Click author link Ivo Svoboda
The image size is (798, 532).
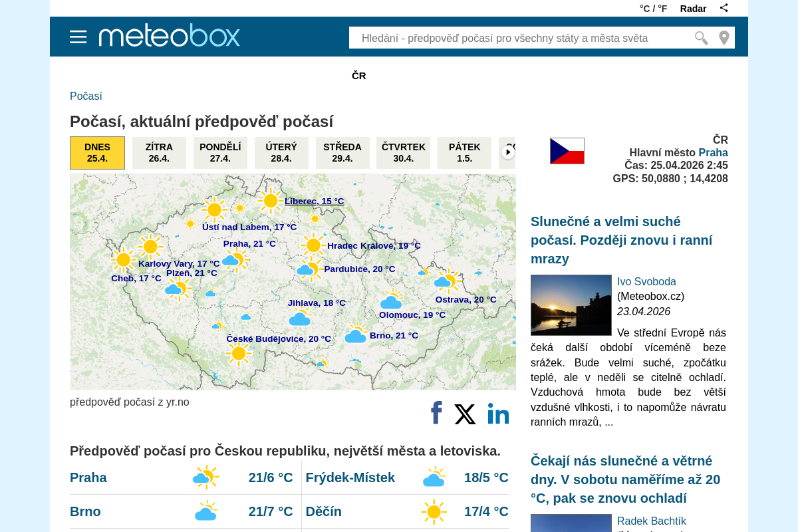click(x=646, y=281)
